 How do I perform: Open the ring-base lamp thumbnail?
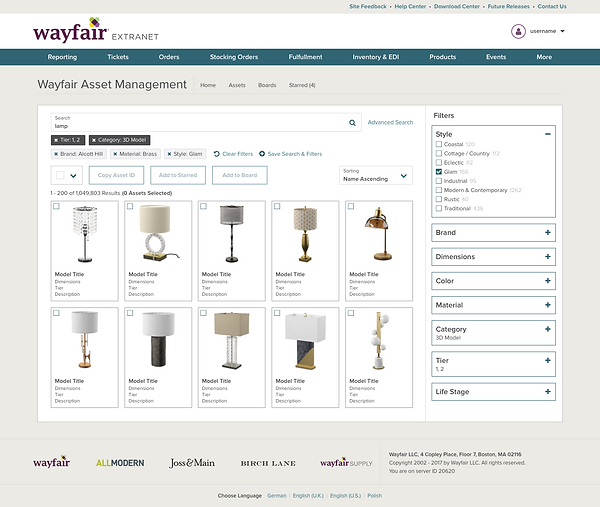pyautogui.click(x=158, y=233)
